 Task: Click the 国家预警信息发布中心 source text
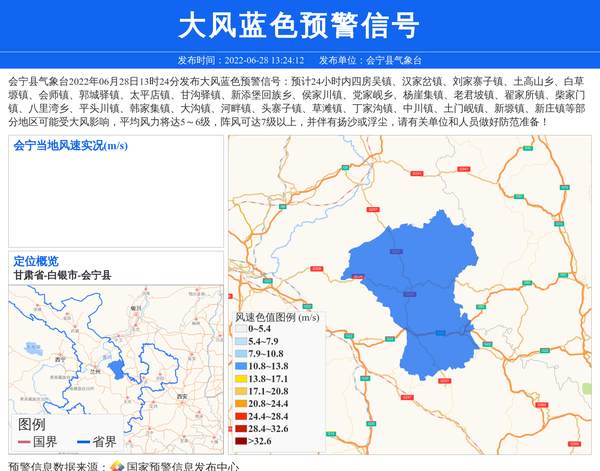point(182,465)
